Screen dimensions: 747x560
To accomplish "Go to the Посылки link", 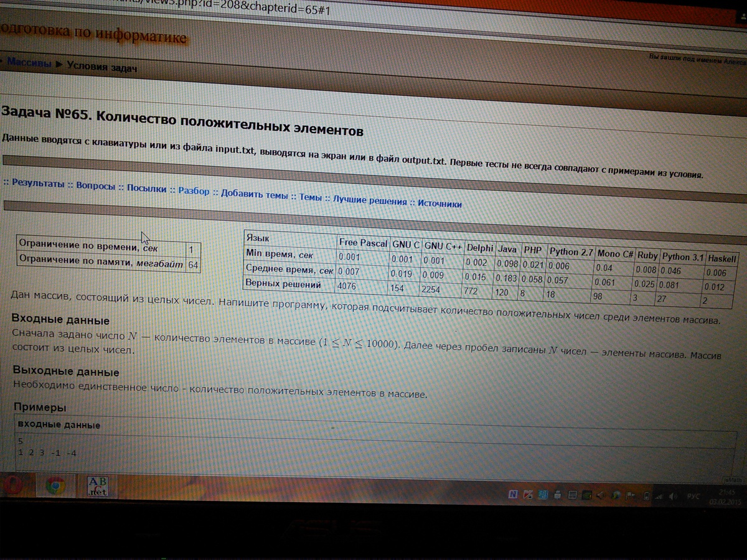I will [146, 188].
